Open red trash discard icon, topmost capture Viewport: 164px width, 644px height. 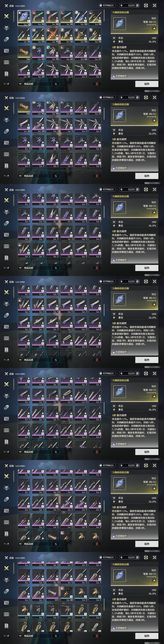pyautogui.click(x=97, y=84)
